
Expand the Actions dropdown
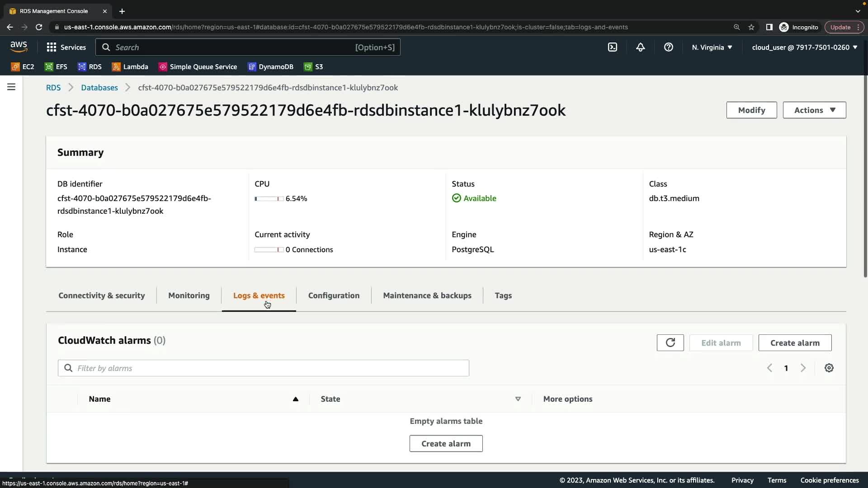[x=814, y=110]
